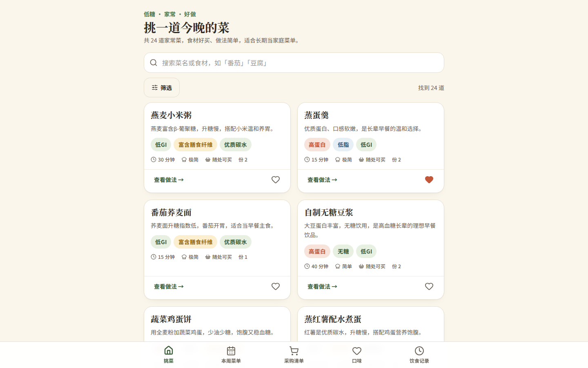Click the 低GI tag on 蒸蛋羹
This screenshot has width=588, height=368.
click(366, 145)
